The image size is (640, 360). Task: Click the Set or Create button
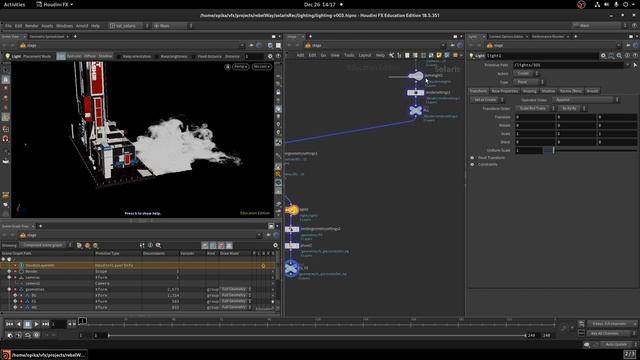click(x=487, y=100)
